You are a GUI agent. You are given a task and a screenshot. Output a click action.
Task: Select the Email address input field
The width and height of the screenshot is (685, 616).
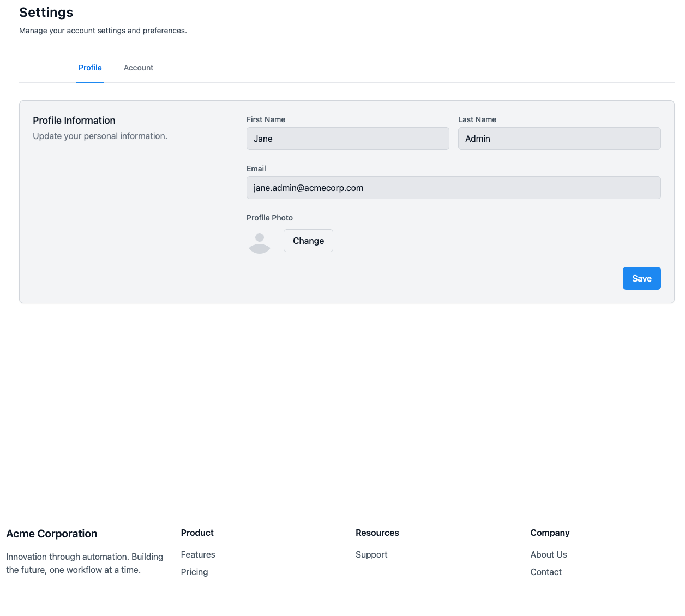click(x=453, y=188)
